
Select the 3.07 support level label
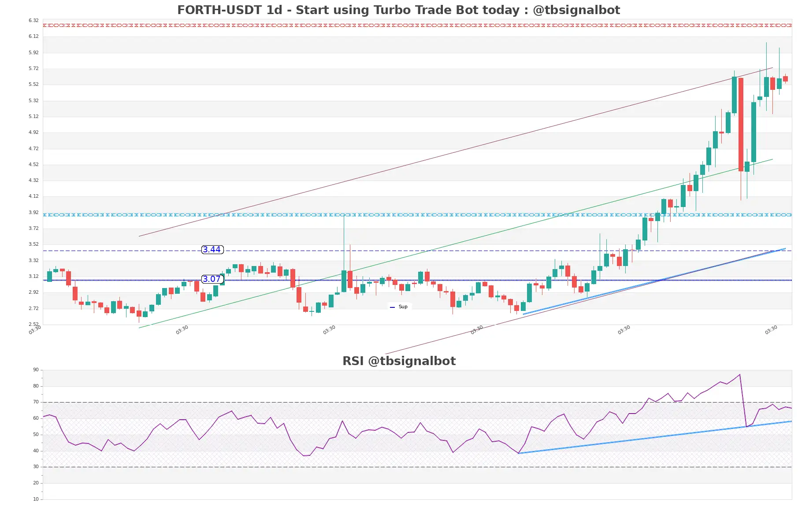pyautogui.click(x=212, y=279)
